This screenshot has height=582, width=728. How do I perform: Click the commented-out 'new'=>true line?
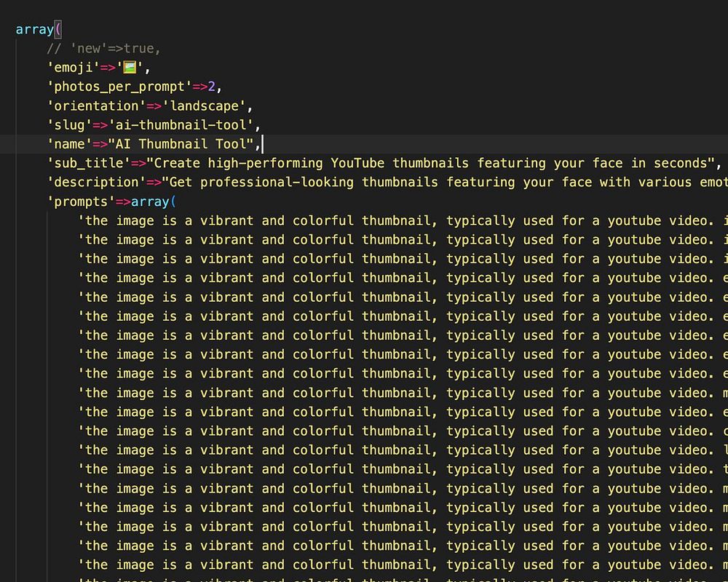[103, 48]
